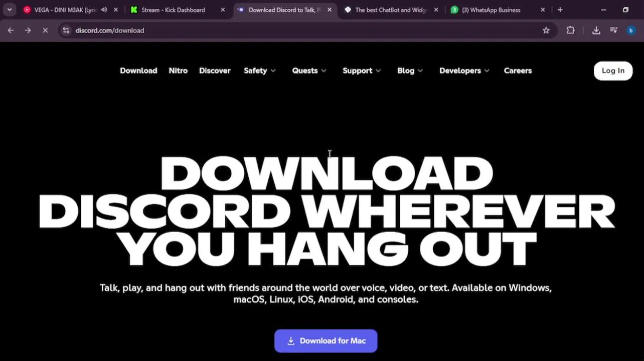Viewport: 644px width, 361px height.
Task: Expand the Quests dropdown menu
Action: (x=309, y=71)
